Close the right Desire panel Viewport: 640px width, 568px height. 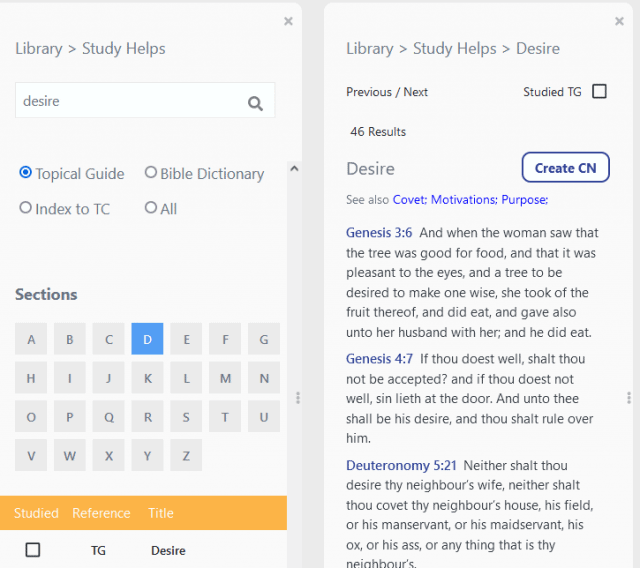tap(619, 21)
